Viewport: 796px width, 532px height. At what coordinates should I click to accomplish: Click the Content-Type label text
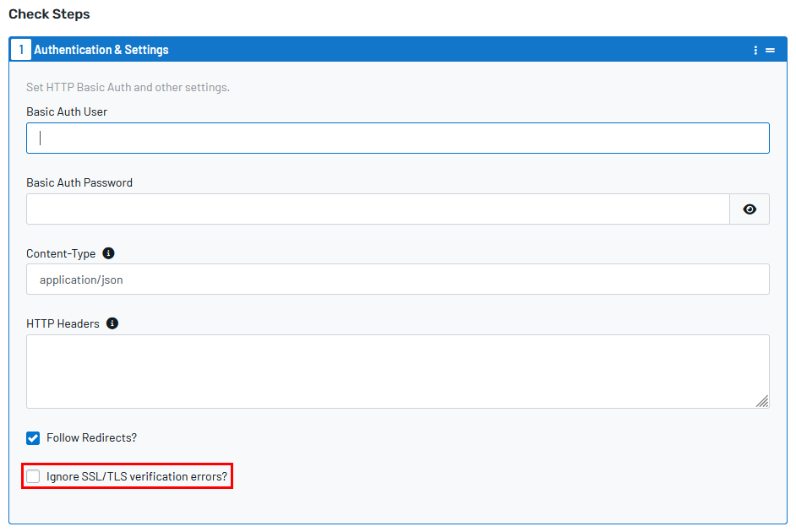(61, 253)
